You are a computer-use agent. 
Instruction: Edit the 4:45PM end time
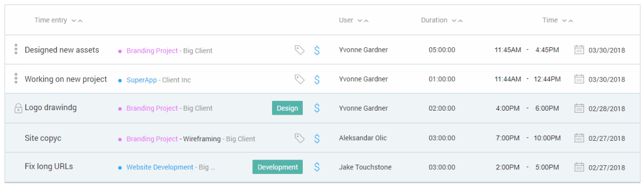(547, 50)
